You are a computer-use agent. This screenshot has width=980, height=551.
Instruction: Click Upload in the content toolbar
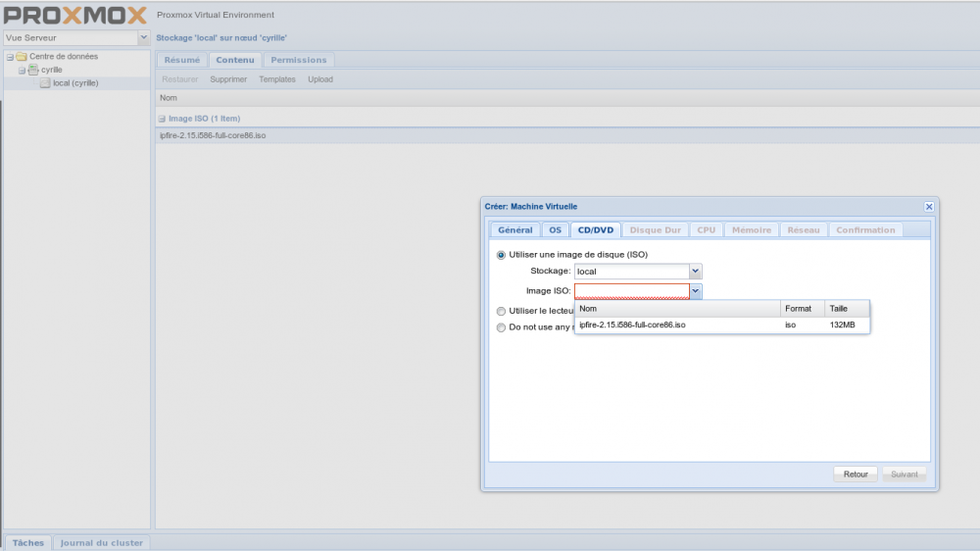[x=320, y=79]
